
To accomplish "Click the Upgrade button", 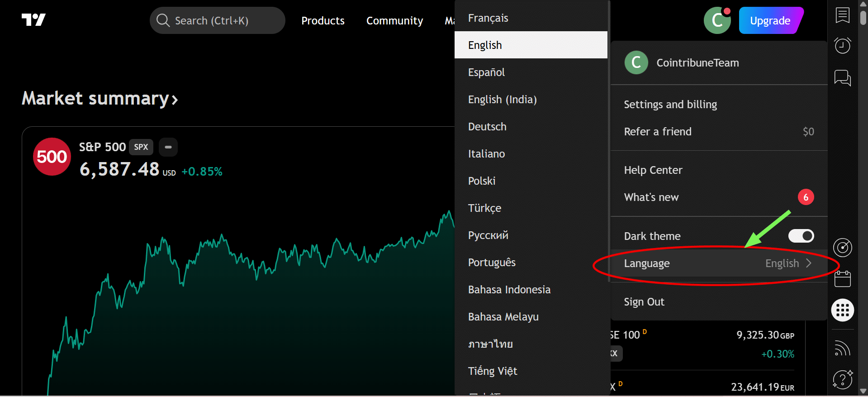I will (770, 20).
